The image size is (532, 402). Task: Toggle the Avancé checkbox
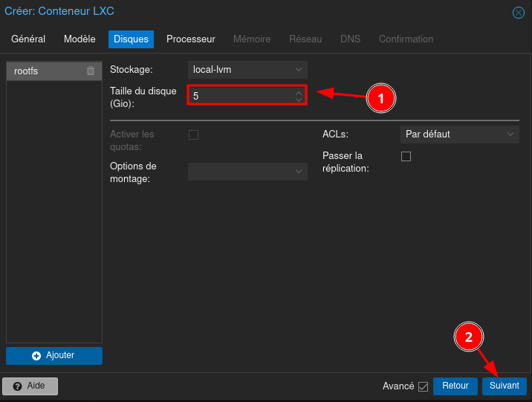click(x=424, y=386)
